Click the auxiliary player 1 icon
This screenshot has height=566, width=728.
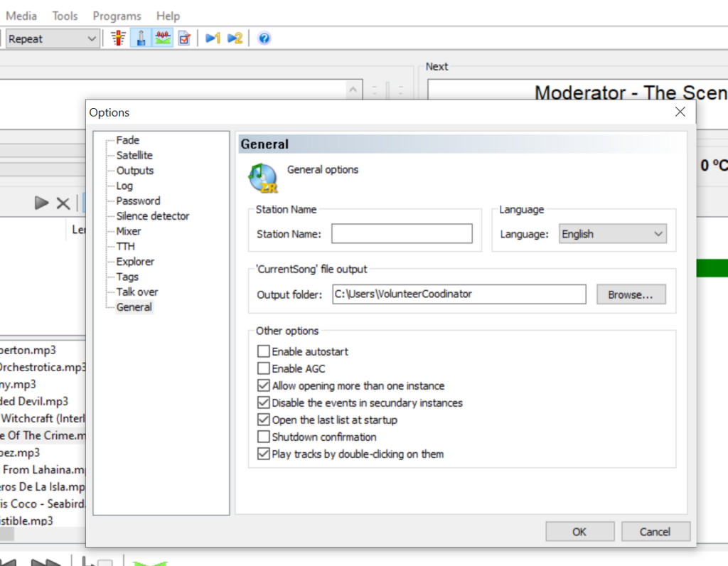(213, 38)
